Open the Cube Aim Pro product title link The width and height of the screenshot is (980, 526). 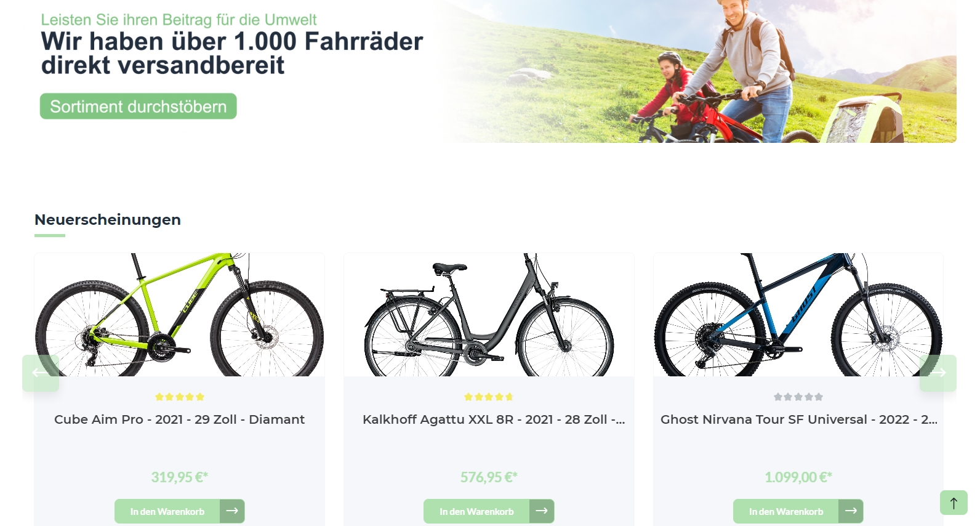[180, 419]
